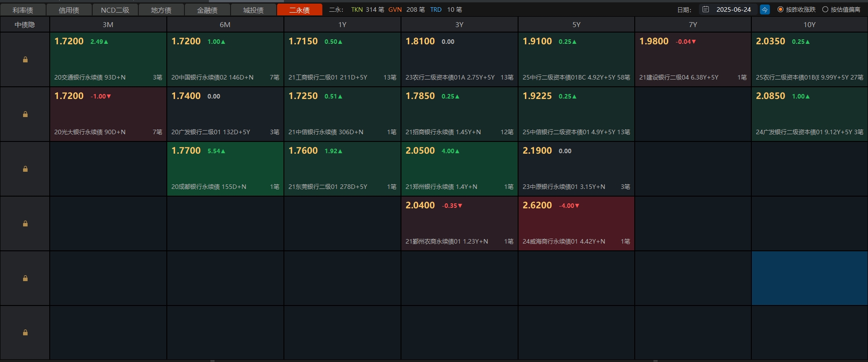Select the active 二永债 tab
The width and height of the screenshot is (868, 362).
point(300,10)
